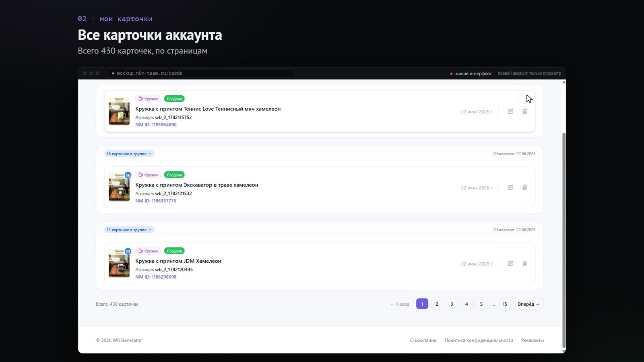Click Создана status on Экскаватор card
Viewport: 644px width, 362px height.
(x=174, y=175)
